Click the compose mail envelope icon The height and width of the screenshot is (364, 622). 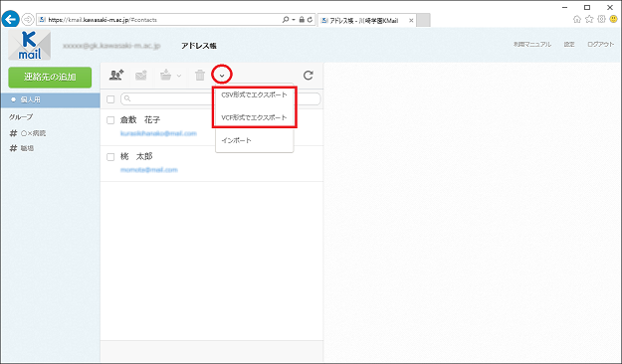pyautogui.click(x=141, y=75)
